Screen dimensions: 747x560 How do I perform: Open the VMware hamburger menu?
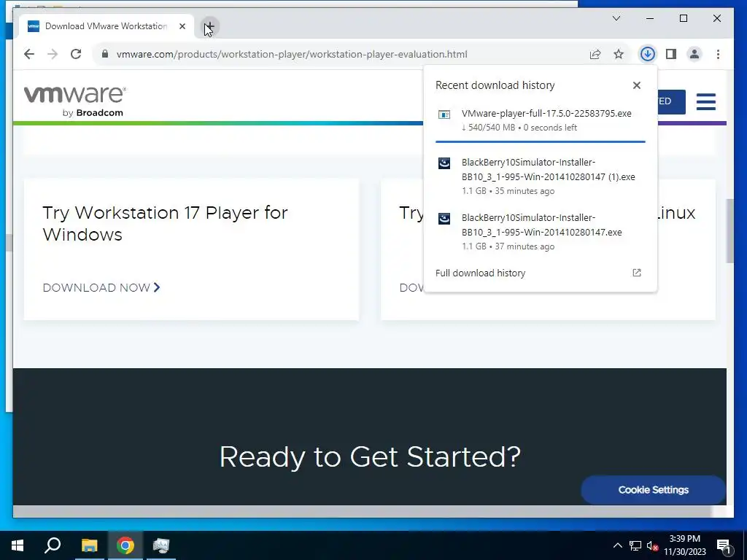tap(706, 101)
